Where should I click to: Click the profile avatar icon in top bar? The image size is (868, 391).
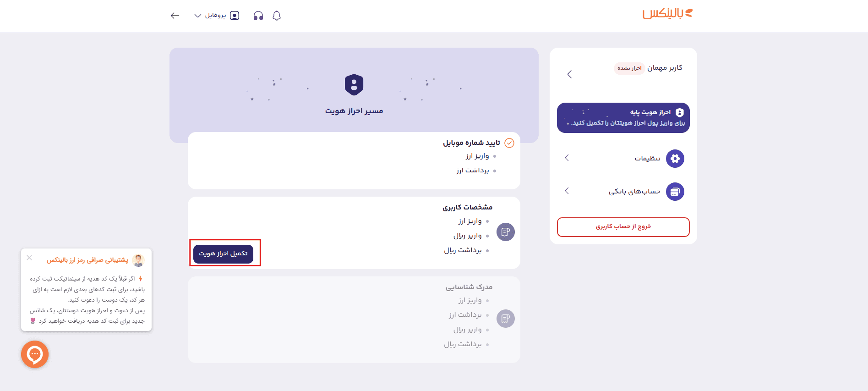(x=235, y=15)
